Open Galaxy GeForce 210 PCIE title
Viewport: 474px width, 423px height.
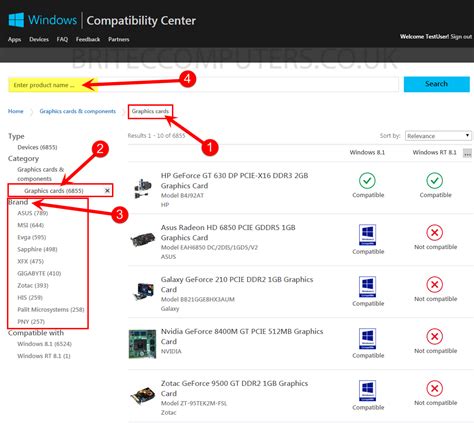[x=237, y=284]
